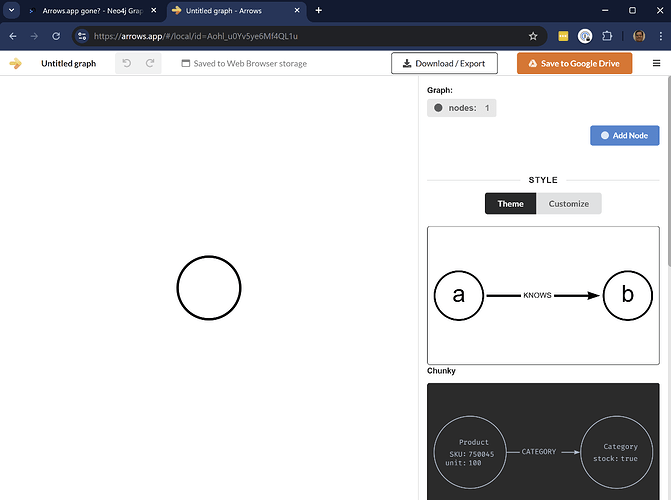Rename the 'Untitled graph' title
Screen dimensions: 671x500
coord(68,63)
